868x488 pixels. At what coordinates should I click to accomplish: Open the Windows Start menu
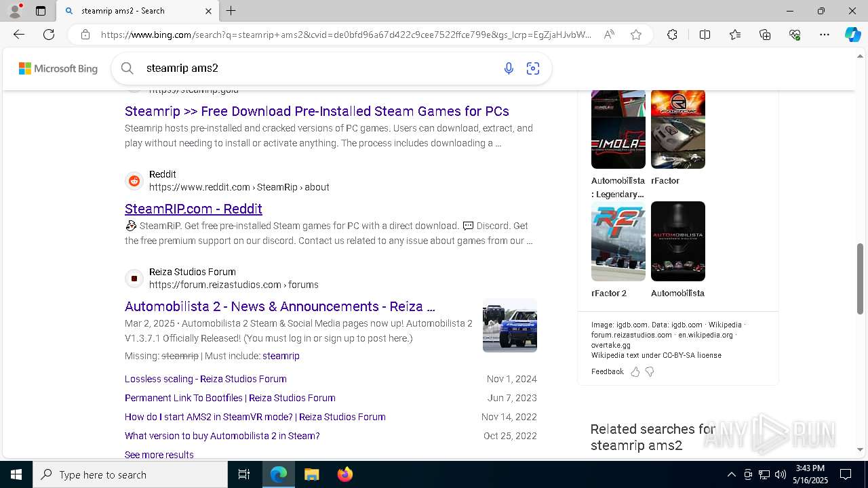16,474
